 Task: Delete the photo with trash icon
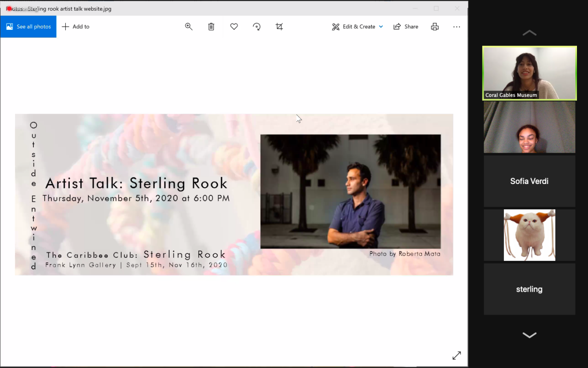pyautogui.click(x=211, y=27)
